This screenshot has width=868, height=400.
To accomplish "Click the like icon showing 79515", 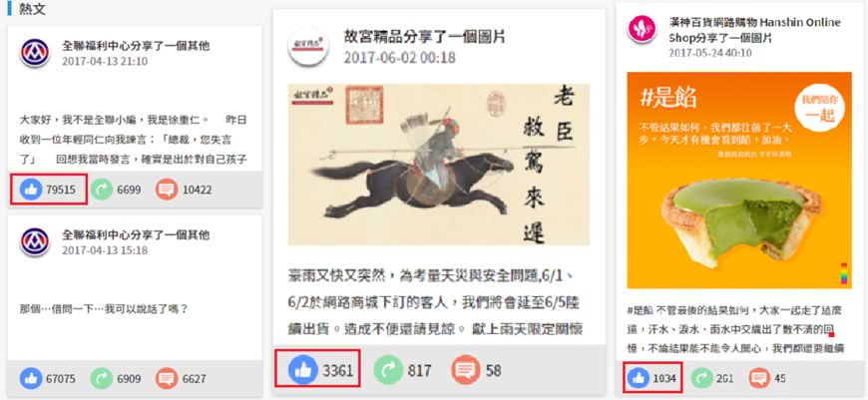I will coord(31,190).
